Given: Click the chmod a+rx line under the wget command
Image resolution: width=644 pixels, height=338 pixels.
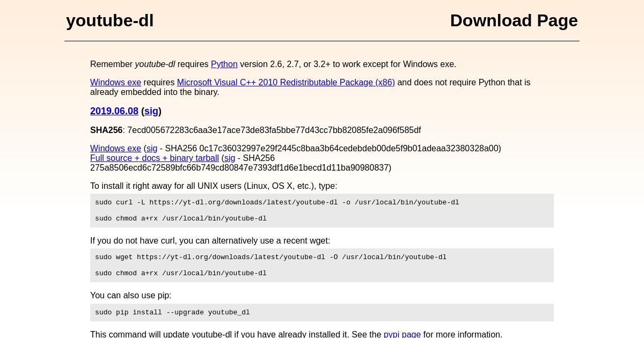Looking at the screenshot, I should point(181,273).
